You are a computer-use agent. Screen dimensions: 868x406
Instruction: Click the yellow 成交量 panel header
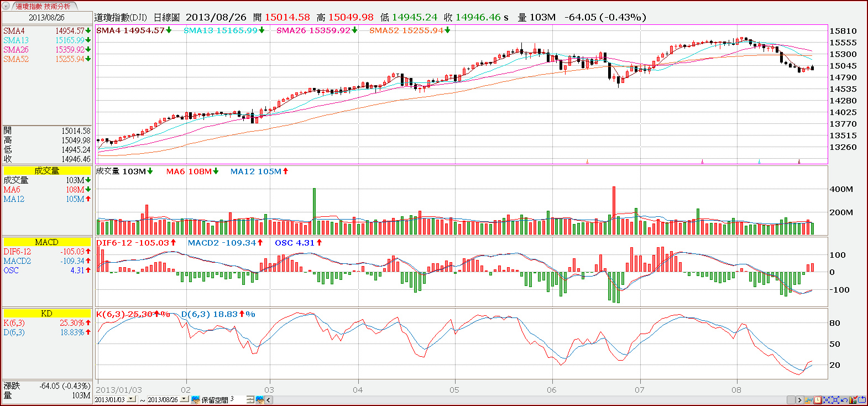(x=46, y=170)
